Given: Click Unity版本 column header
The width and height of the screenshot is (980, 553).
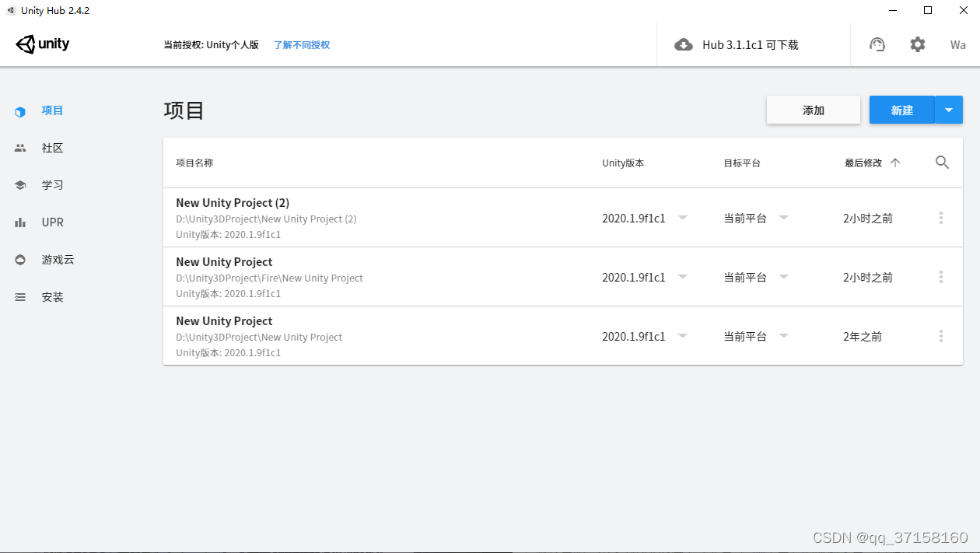Looking at the screenshot, I should point(623,163).
